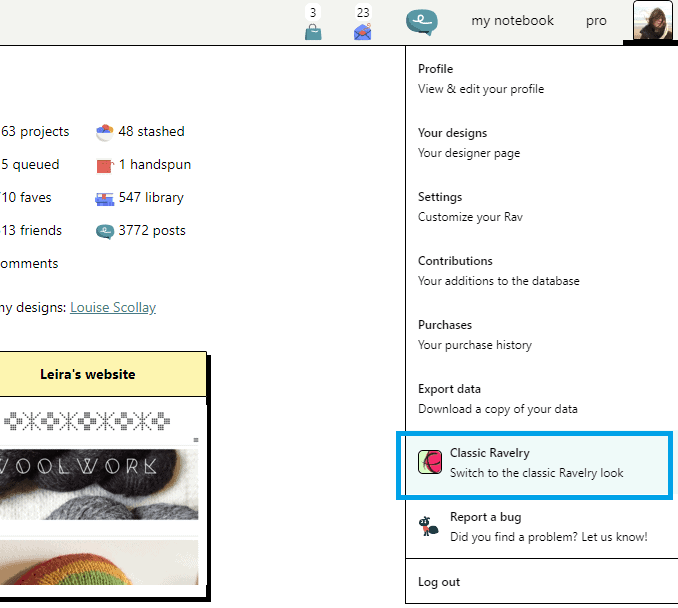
Task: Open my notebook menu
Action: coord(512,21)
